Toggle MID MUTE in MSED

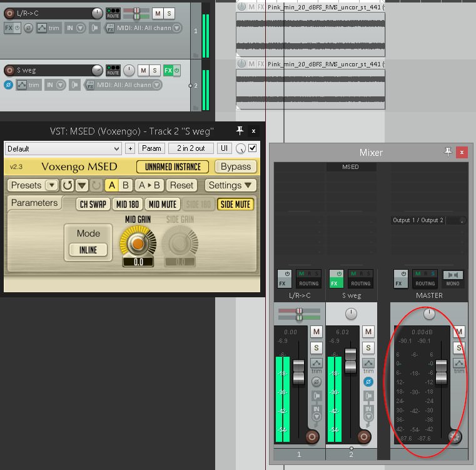[163, 205]
